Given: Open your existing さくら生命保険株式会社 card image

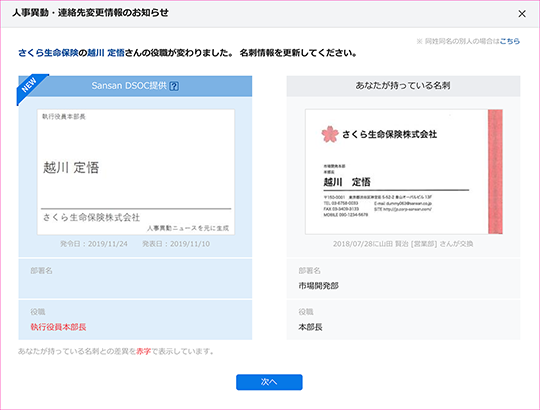Looking at the screenshot, I should (404, 172).
